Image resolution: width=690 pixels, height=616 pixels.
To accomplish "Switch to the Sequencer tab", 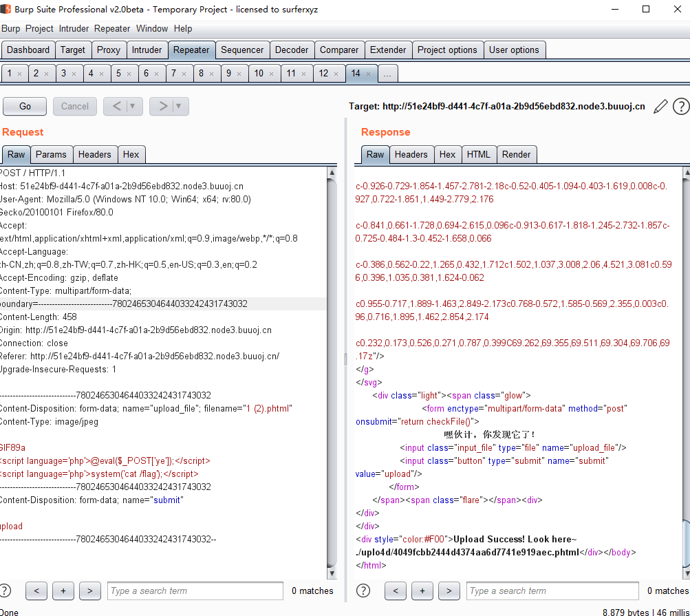I will [242, 50].
